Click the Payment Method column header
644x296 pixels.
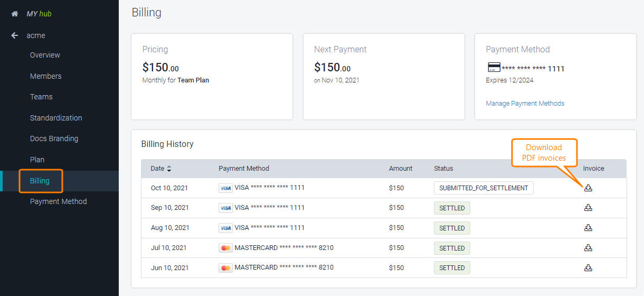click(244, 169)
